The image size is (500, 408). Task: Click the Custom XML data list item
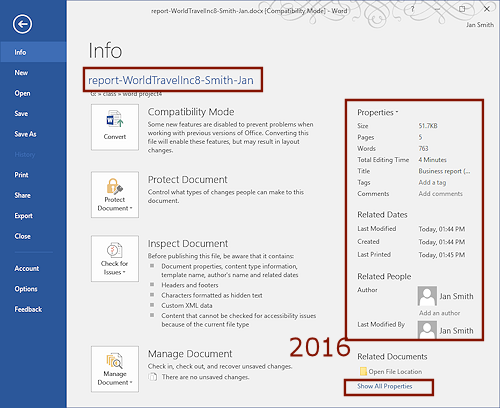pyautogui.click(x=187, y=305)
